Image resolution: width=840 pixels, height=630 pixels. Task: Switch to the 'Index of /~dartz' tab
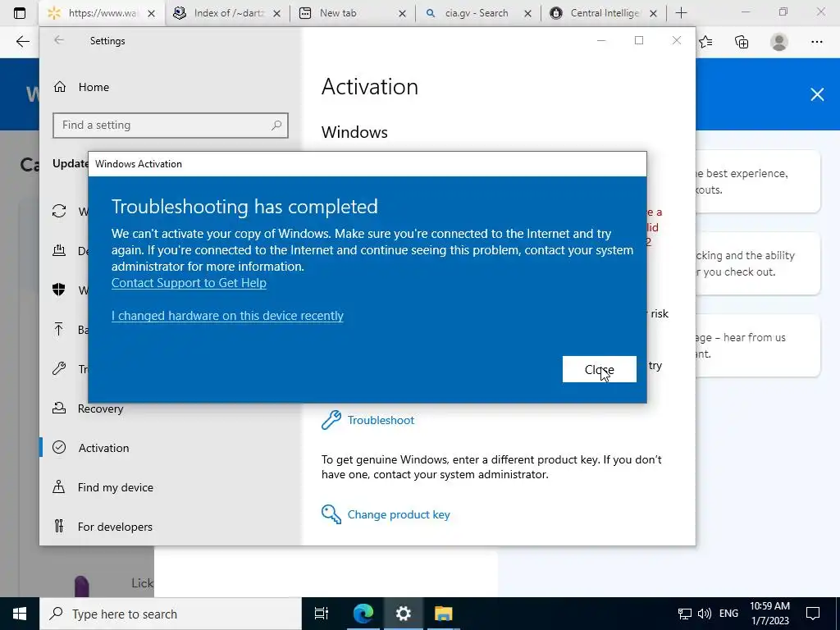point(228,13)
